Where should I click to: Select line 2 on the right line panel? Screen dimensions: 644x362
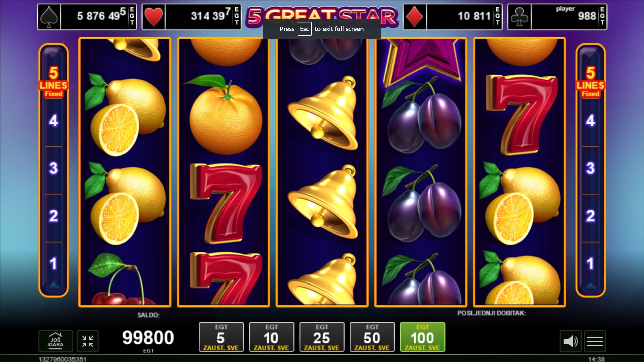(x=591, y=216)
